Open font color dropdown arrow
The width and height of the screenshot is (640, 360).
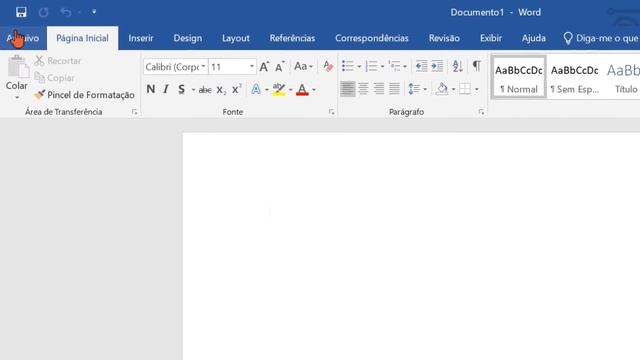coord(314,90)
